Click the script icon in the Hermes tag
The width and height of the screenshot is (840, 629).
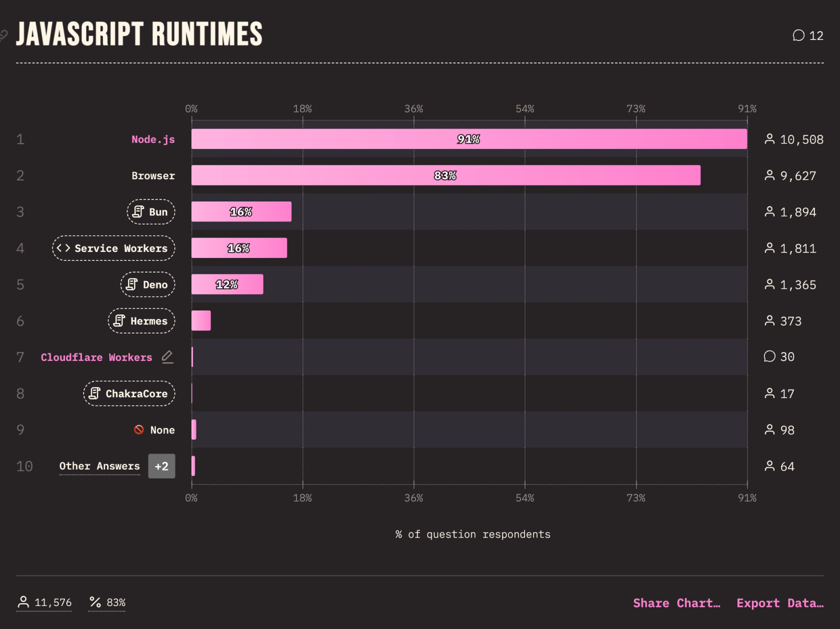pos(119,320)
